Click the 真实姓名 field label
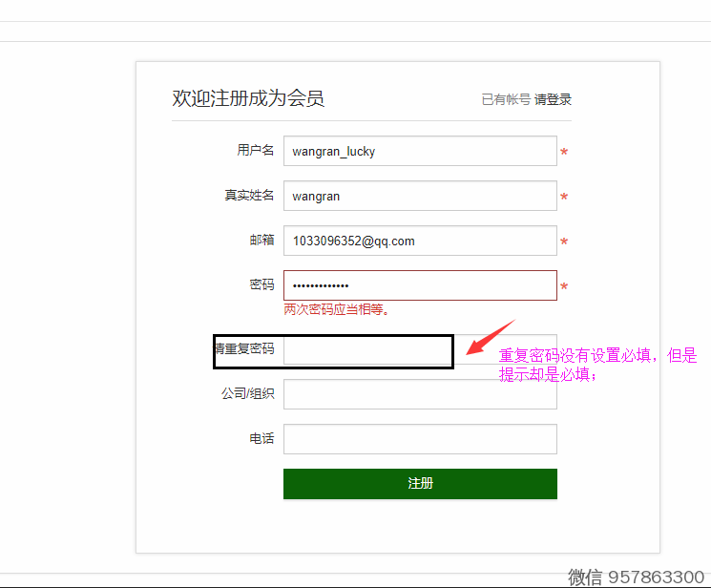The image size is (711, 588). pos(249,195)
